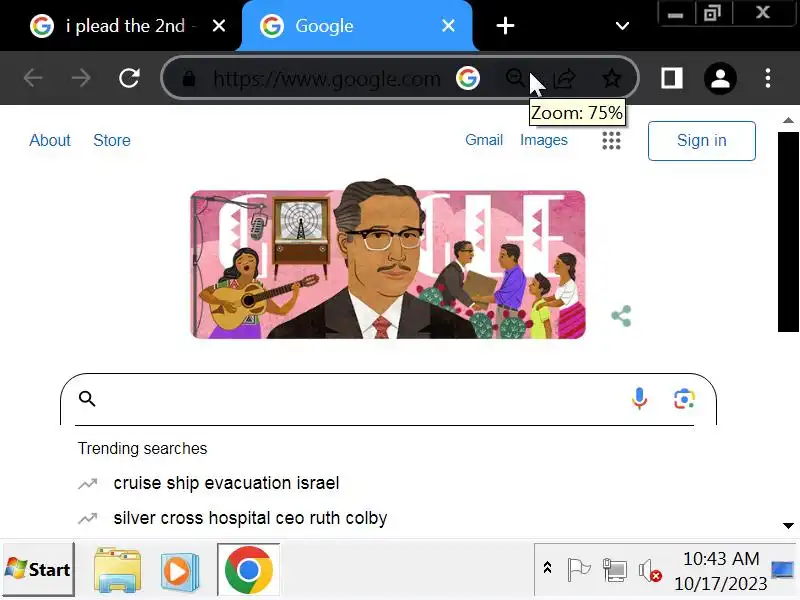Open the Share this page icon
Image resolution: width=800 pixels, height=600 pixels.
(565, 79)
